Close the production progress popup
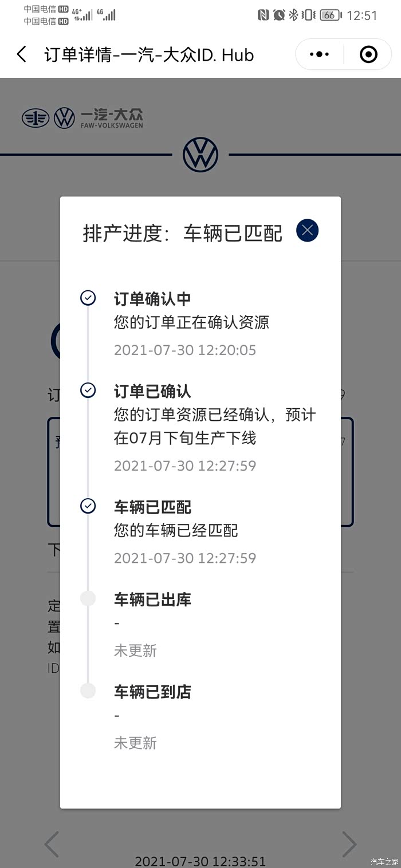 tap(307, 231)
